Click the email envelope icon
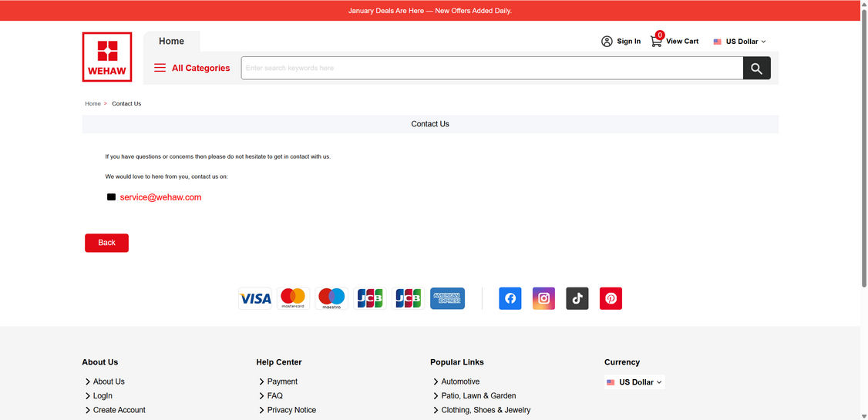Viewport: 868px width, 420px height. tap(111, 197)
